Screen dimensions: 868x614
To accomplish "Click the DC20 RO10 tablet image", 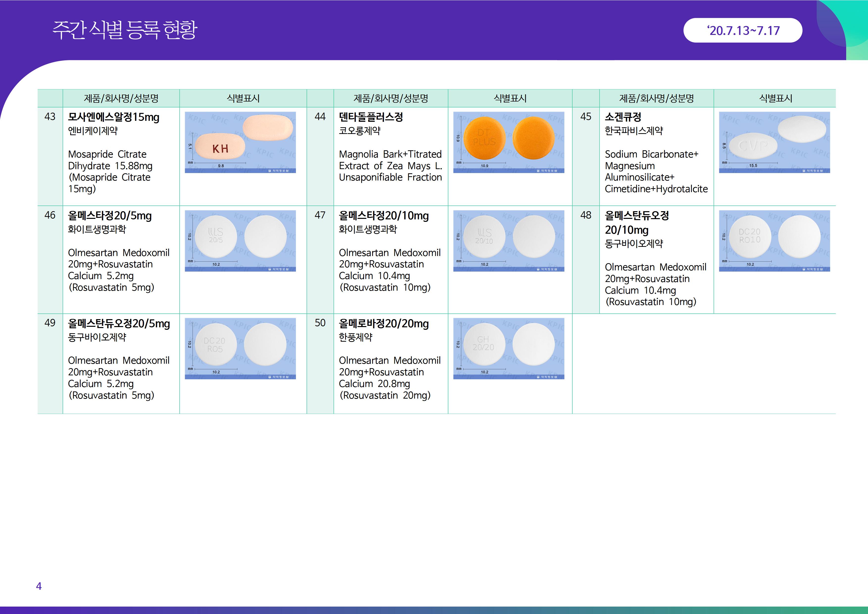I will click(x=774, y=241).
